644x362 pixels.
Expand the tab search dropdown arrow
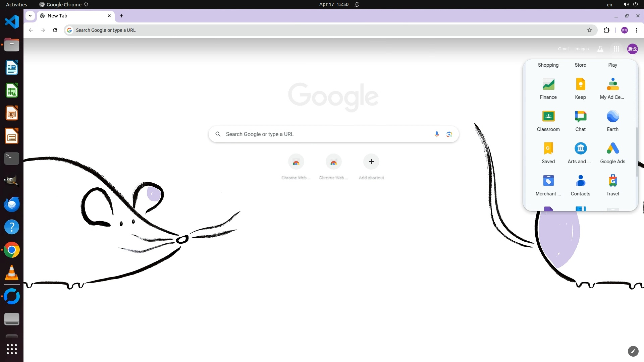coord(30,16)
